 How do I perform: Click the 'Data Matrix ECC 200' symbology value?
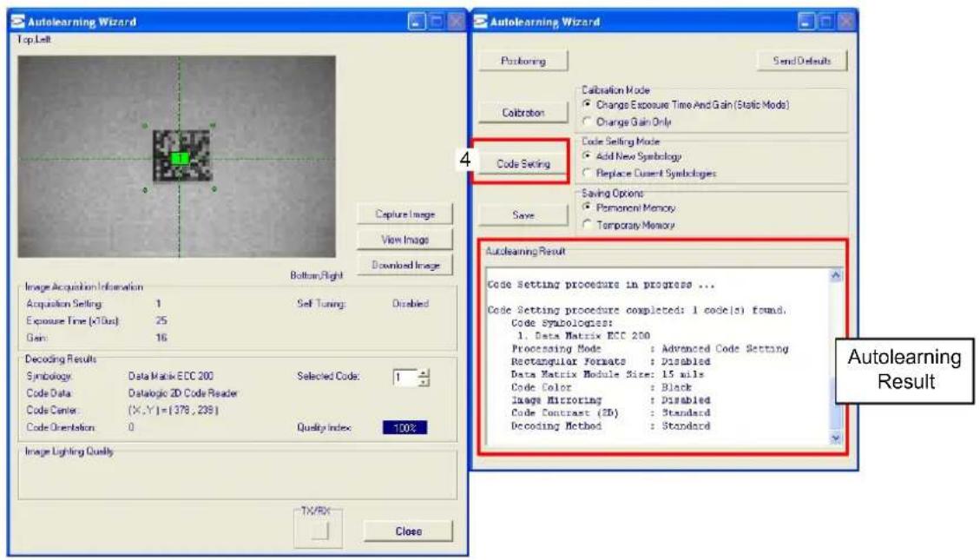(x=171, y=376)
